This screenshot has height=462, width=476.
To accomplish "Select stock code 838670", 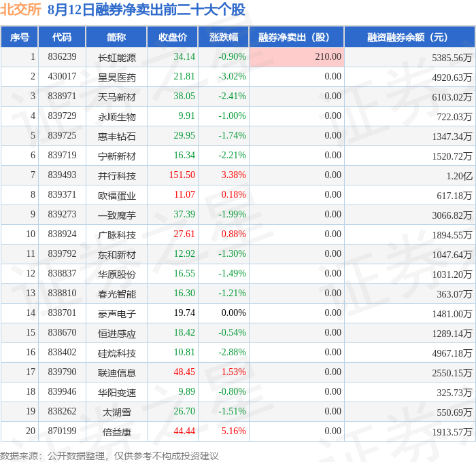I will [62, 333].
